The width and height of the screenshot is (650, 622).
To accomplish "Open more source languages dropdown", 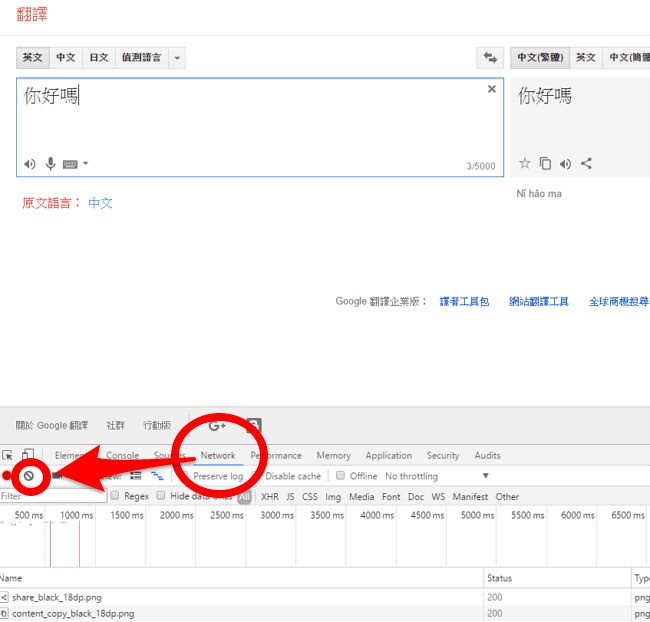I will (x=177, y=58).
